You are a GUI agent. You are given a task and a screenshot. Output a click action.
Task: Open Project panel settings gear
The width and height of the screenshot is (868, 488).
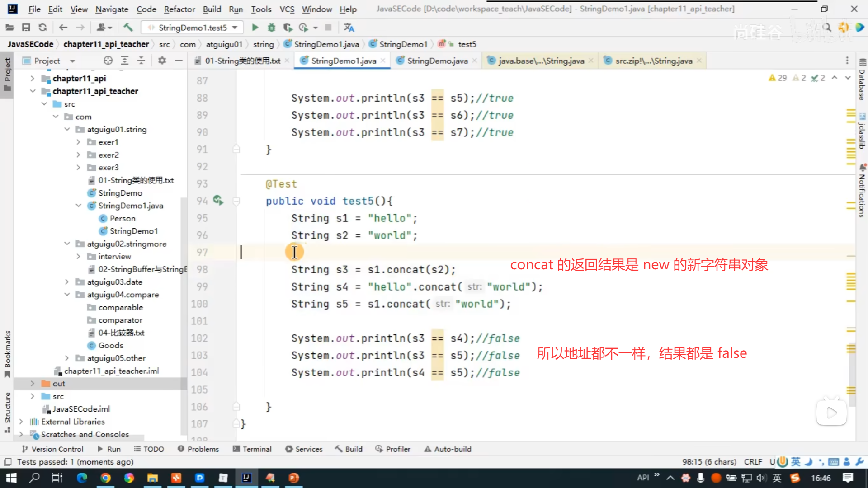pos(162,61)
